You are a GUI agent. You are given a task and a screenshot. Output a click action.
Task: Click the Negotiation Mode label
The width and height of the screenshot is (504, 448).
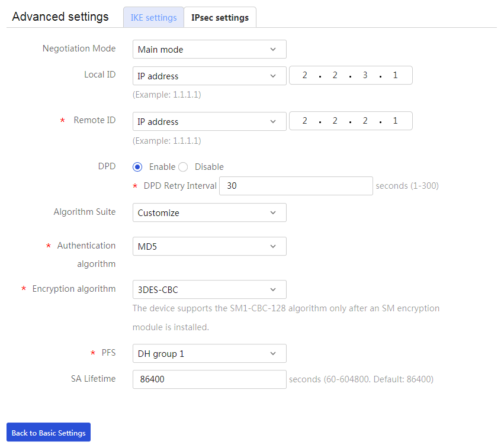(x=79, y=49)
